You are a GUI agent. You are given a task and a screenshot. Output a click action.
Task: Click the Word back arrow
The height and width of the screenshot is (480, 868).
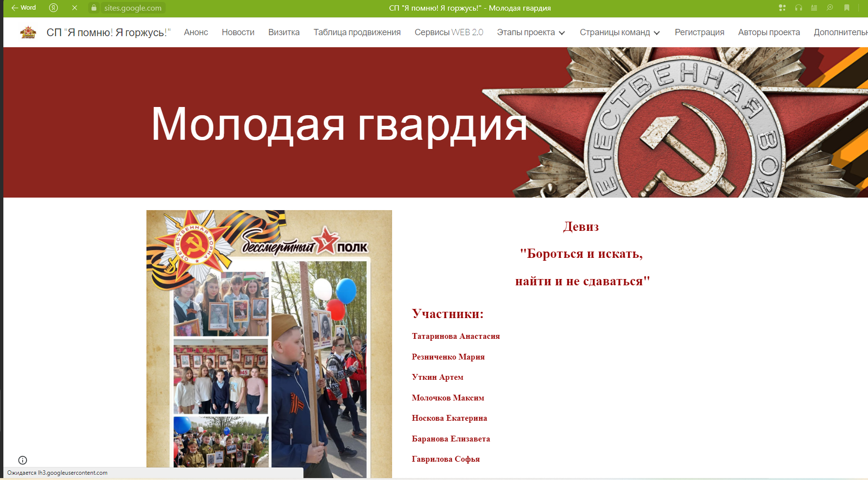[x=23, y=8]
